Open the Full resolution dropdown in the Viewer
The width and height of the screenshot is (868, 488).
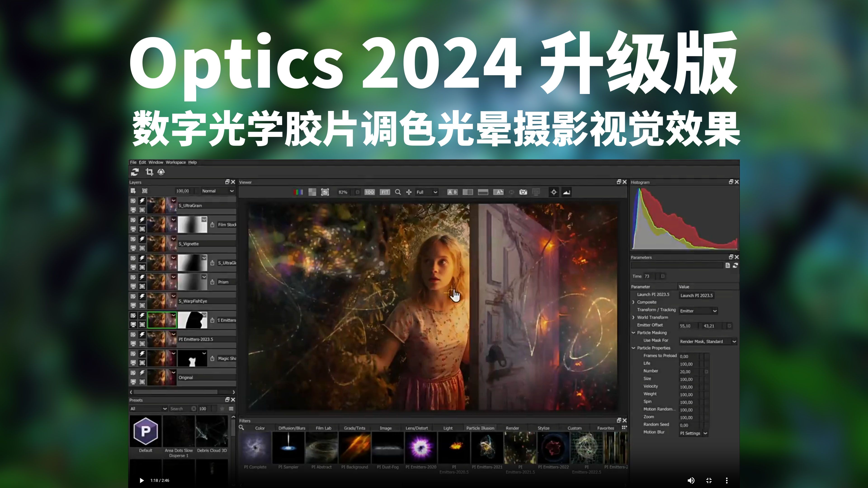[x=427, y=192]
